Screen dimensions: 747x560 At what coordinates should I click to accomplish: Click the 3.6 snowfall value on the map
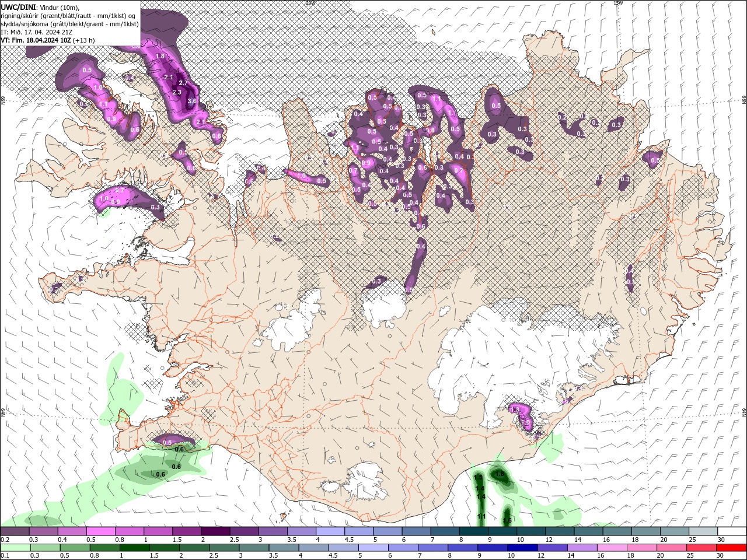(192, 101)
